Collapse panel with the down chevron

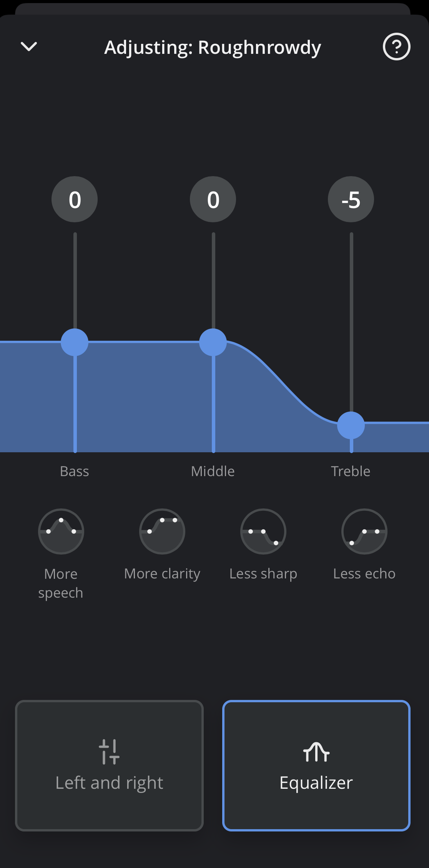click(29, 47)
